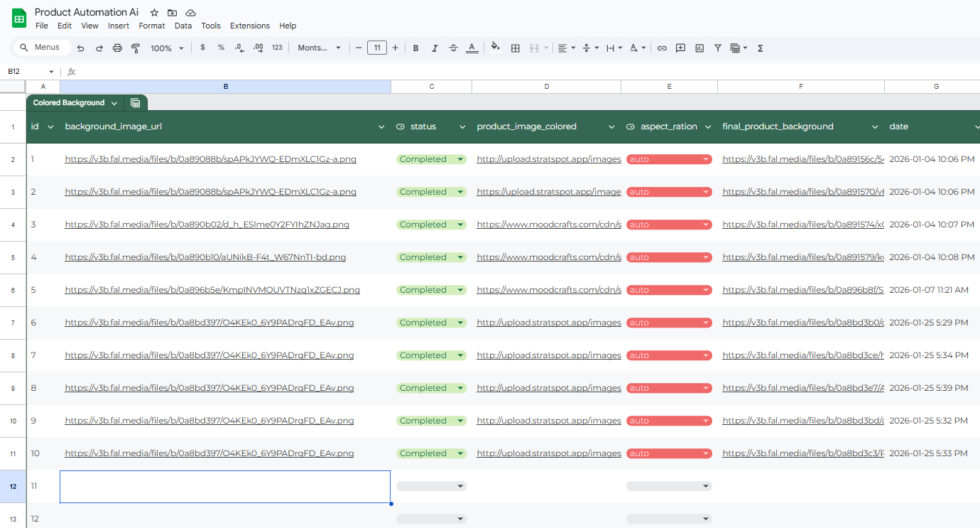This screenshot has height=528, width=980.
Task: Toggle bold formatting
Action: 416,48
